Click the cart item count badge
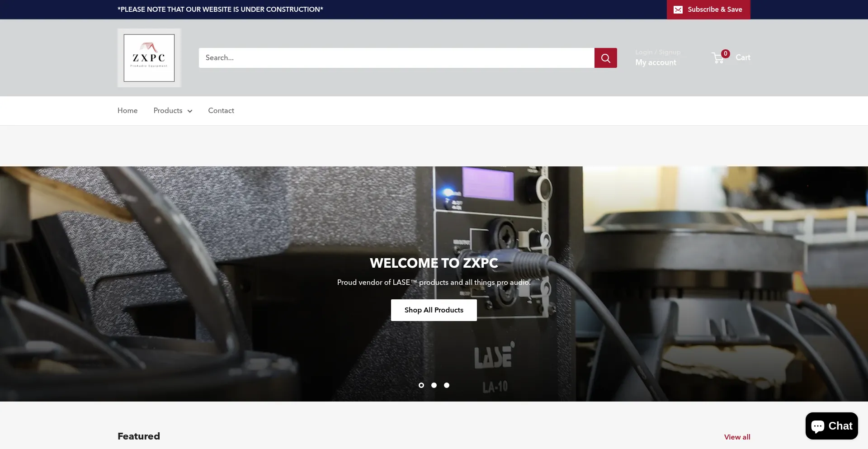The height and width of the screenshot is (449, 868). (725, 53)
